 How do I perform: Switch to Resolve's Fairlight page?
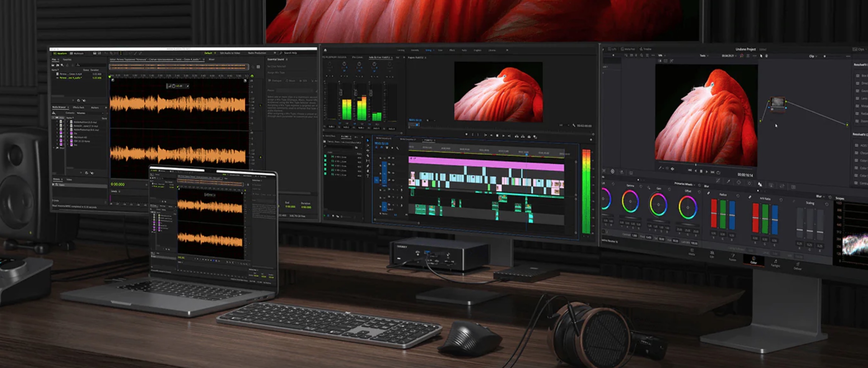click(775, 263)
